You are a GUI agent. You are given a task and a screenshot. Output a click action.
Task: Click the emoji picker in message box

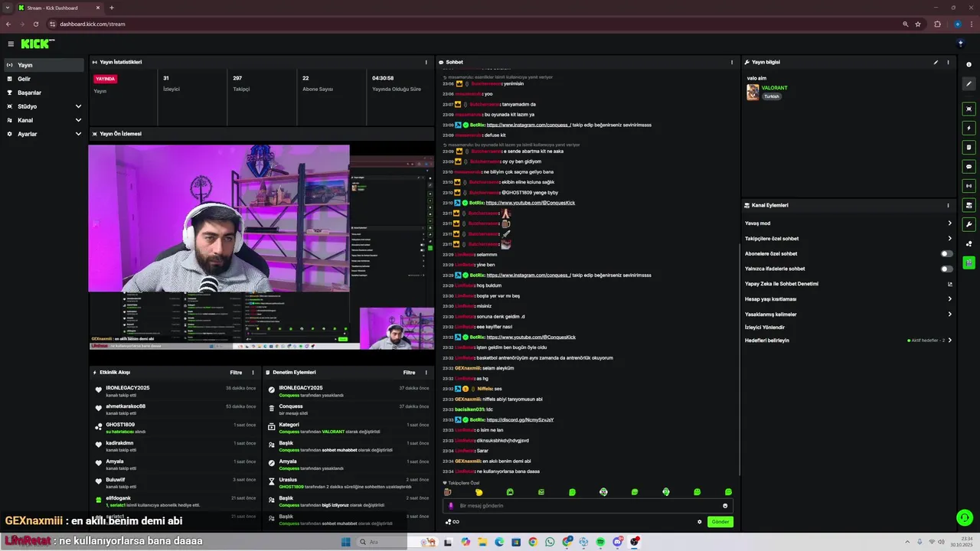click(x=725, y=506)
